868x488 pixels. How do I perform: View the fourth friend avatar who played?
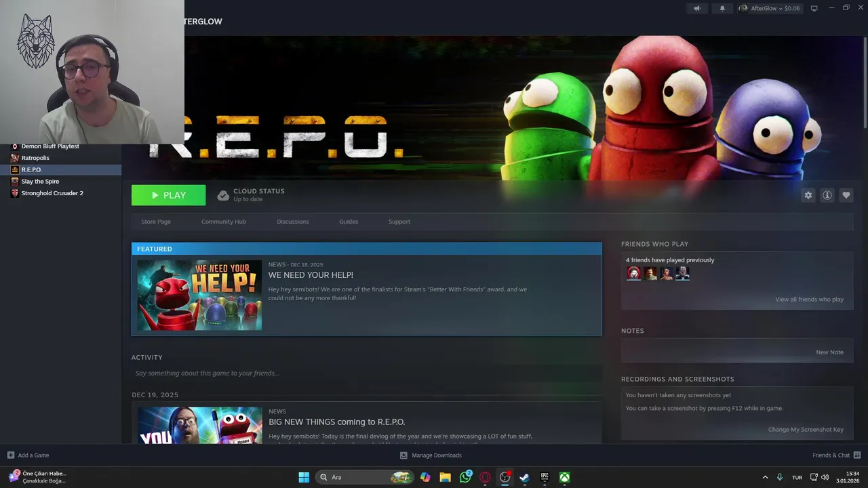[x=682, y=273]
